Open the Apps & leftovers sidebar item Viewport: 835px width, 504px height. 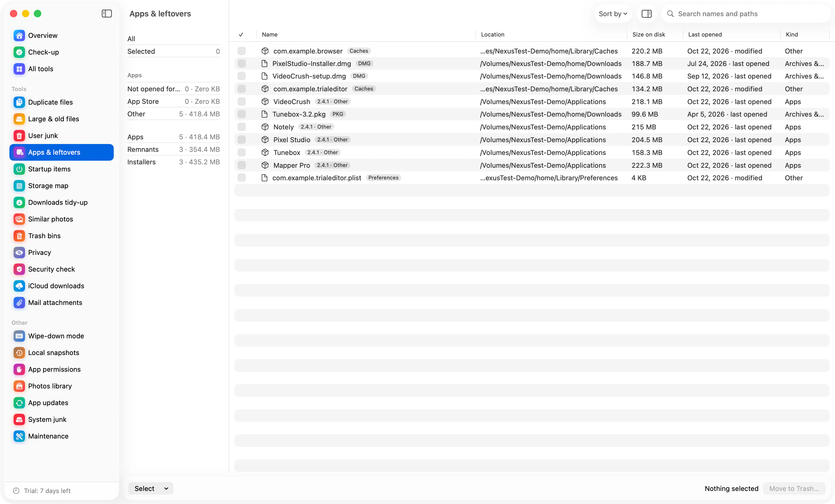[62, 152]
